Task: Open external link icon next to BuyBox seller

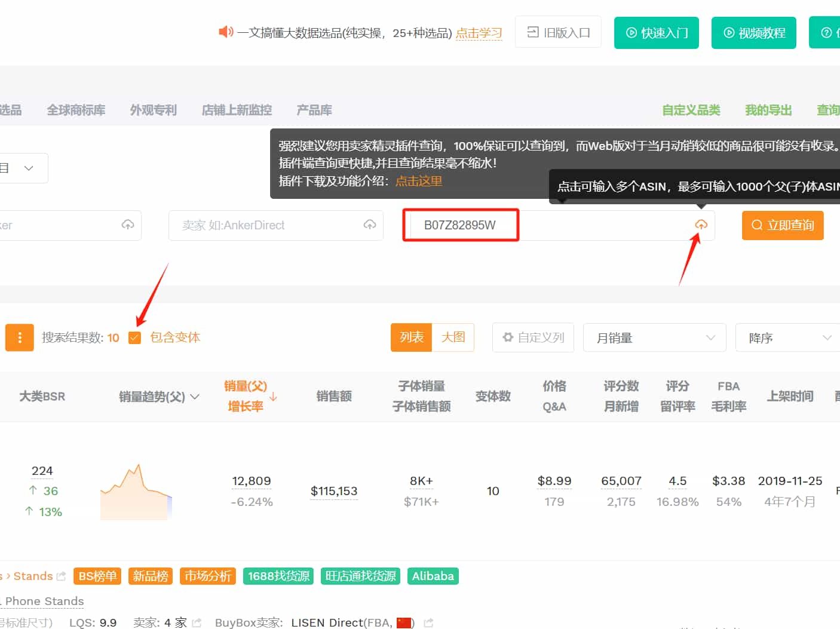Action: (x=428, y=622)
